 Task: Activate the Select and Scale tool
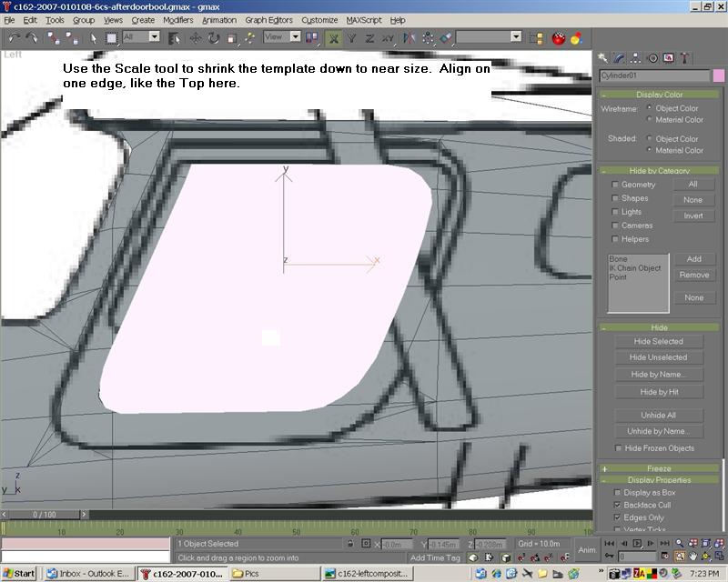[x=232, y=38]
